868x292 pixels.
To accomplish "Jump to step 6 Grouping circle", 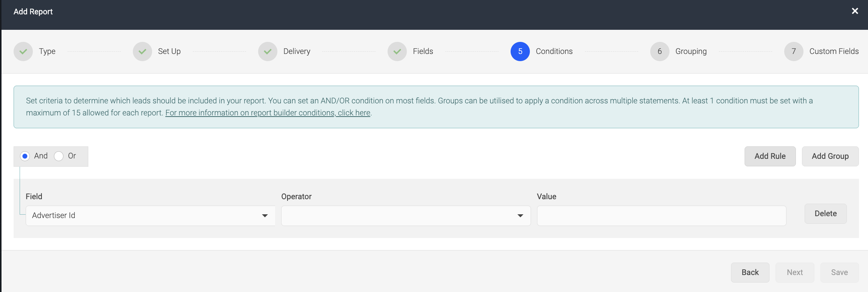I will click(x=660, y=51).
